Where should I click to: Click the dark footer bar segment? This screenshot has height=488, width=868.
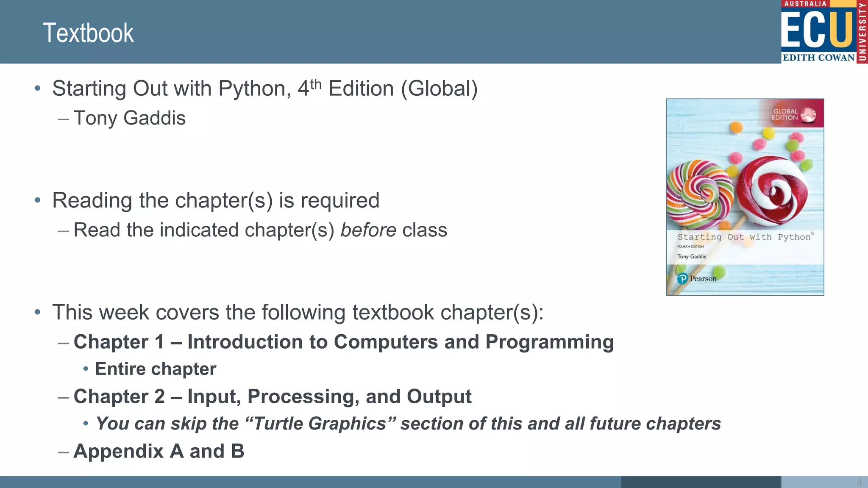coord(701,482)
